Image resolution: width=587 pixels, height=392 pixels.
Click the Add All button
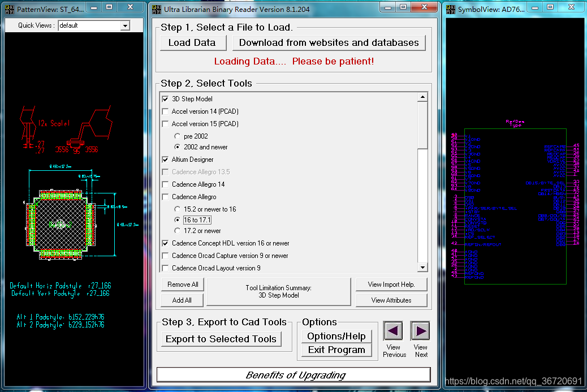point(182,300)
